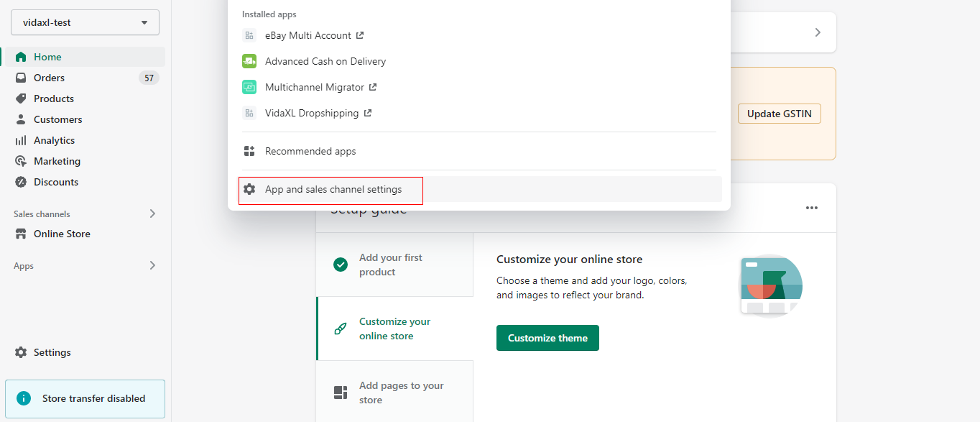Click the green checkmark on Add your first product
This screenshot has width=980, height=422.
(341, 265)
